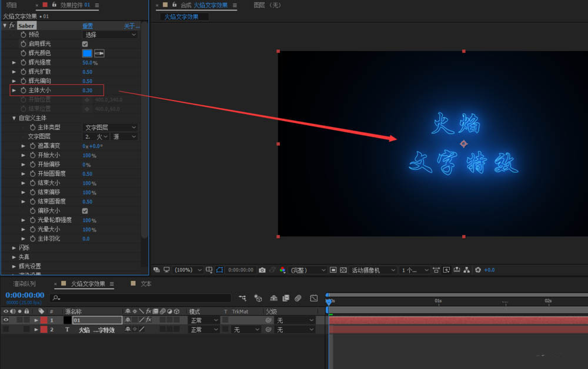
Task: Open the 主体类型 文字图层 dropdown
Action: tap(111, 128)
